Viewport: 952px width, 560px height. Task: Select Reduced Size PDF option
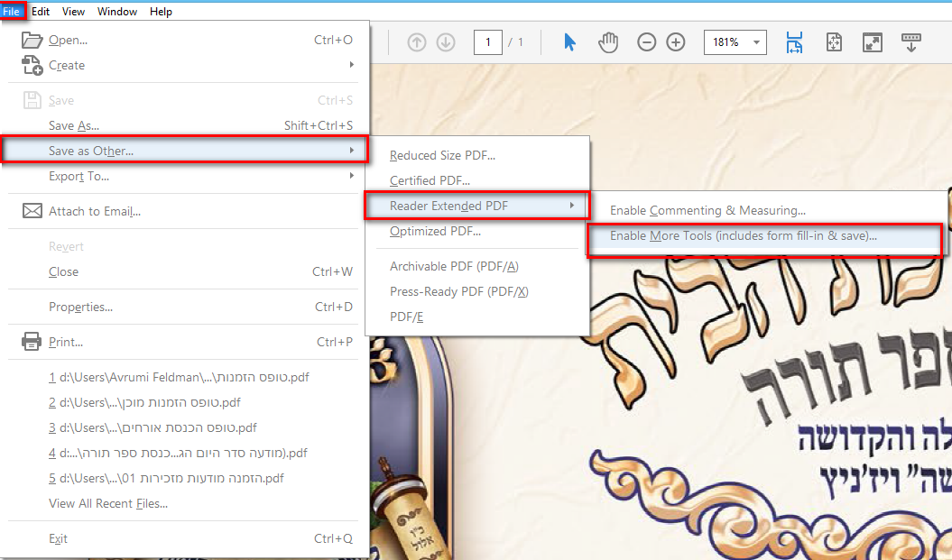(x=442, y=155)
